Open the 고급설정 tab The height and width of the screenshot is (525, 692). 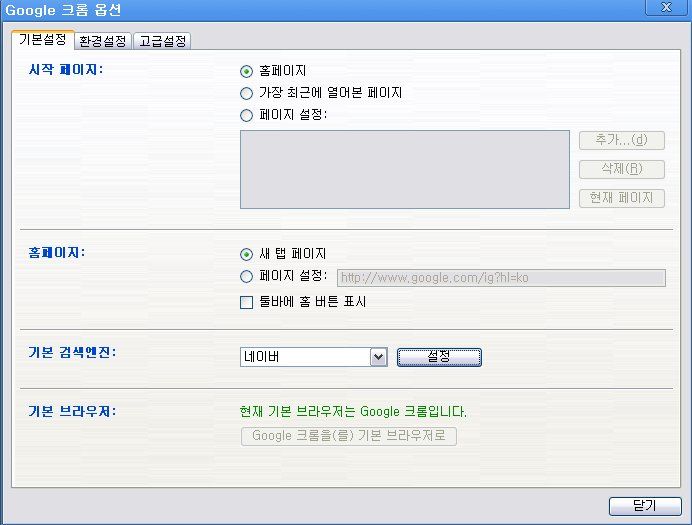(x=162, y=41)
